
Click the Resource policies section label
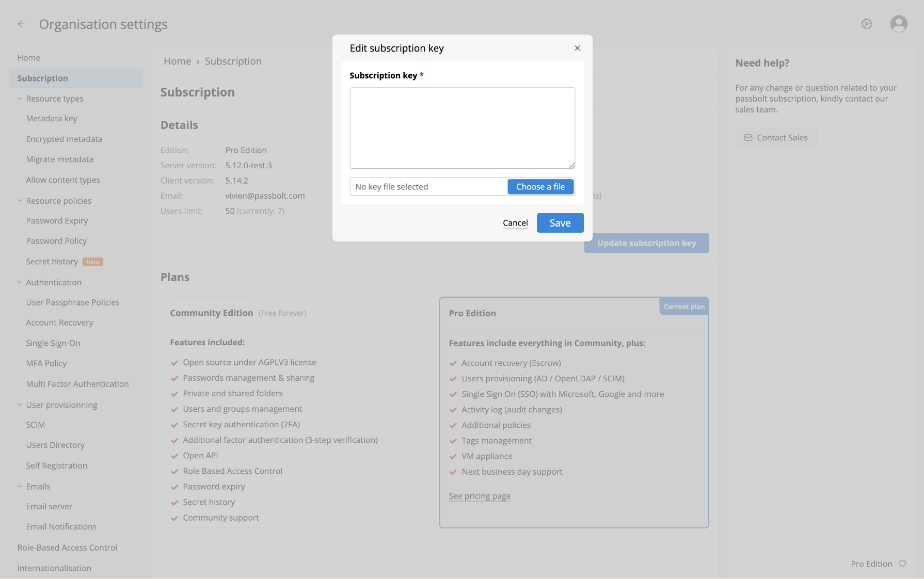[x=59, y=201]
